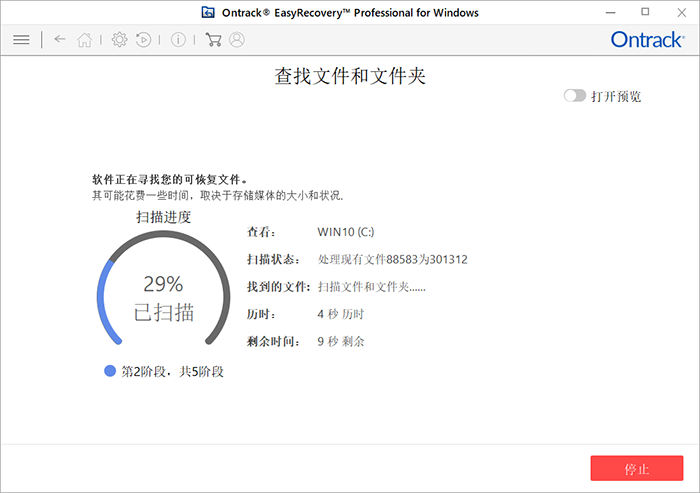This screenshot has width=700, height=493.
Task: Open the information icon
Action: click(178, 40)
